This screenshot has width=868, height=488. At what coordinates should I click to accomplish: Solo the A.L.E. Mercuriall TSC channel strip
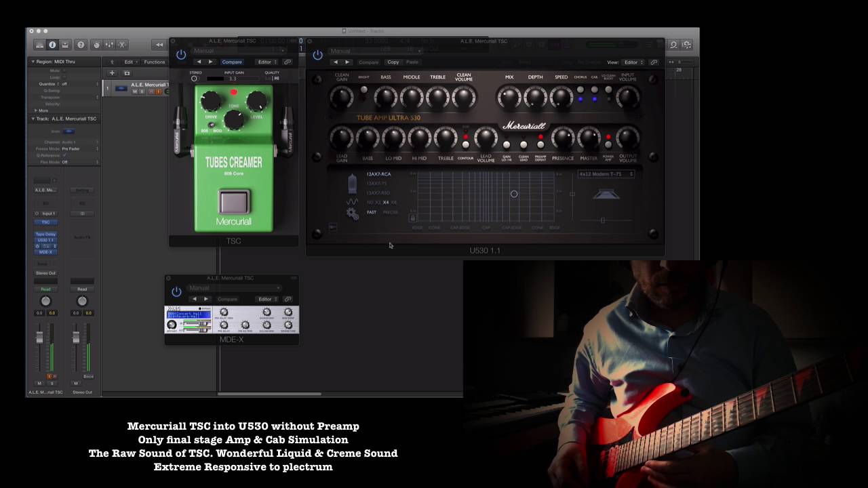click(52, 384)
